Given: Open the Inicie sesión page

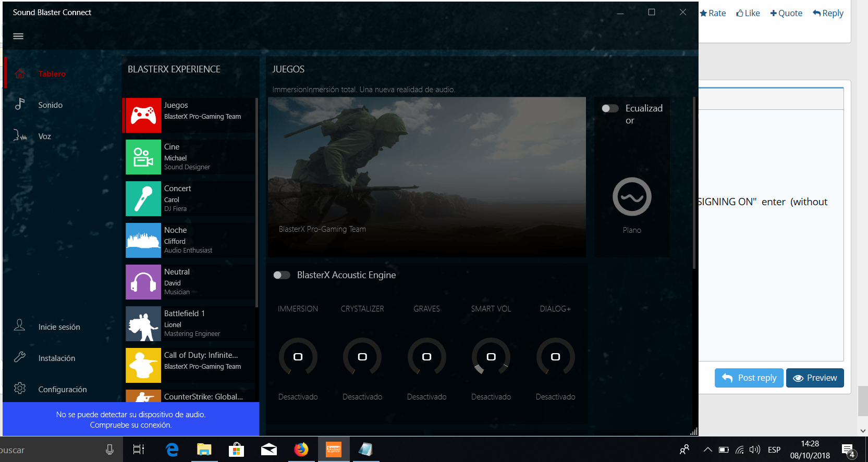Looking at the screenshot, I should [59, 327].
